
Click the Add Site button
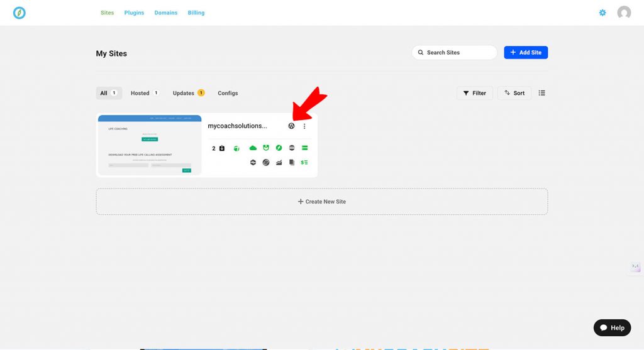pyautogui.click(x=526, y=53)
